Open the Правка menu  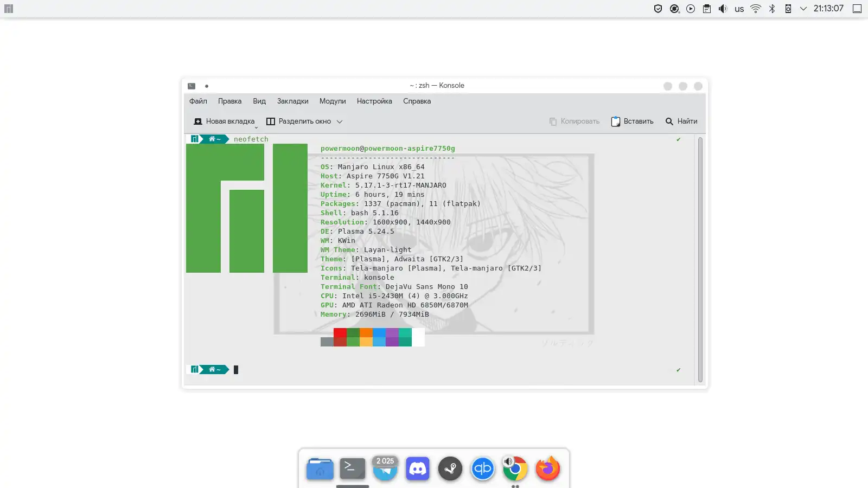230,101
